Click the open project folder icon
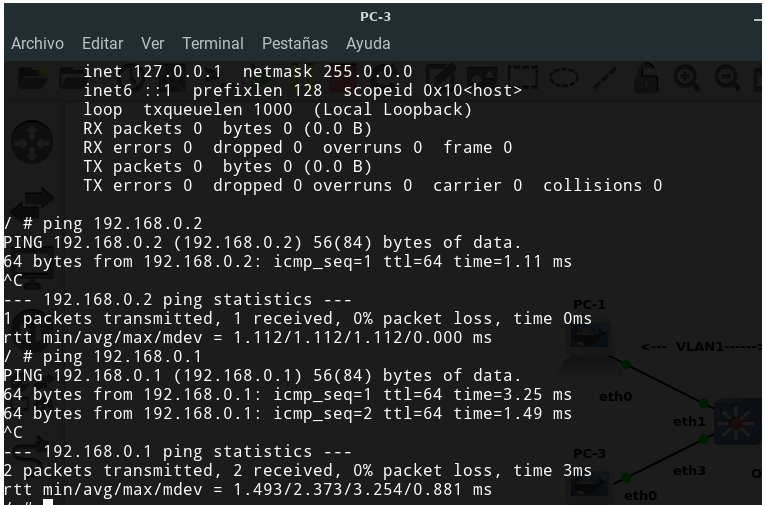 34,77
